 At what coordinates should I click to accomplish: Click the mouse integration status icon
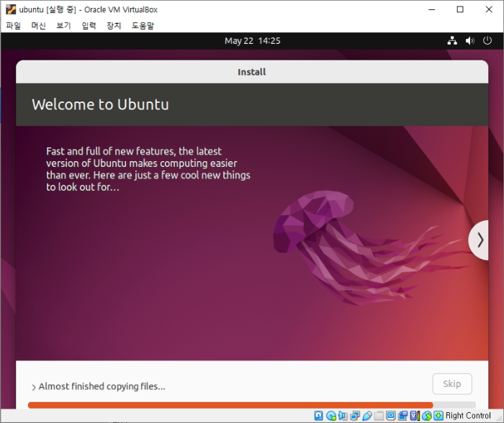click(427, 416)
